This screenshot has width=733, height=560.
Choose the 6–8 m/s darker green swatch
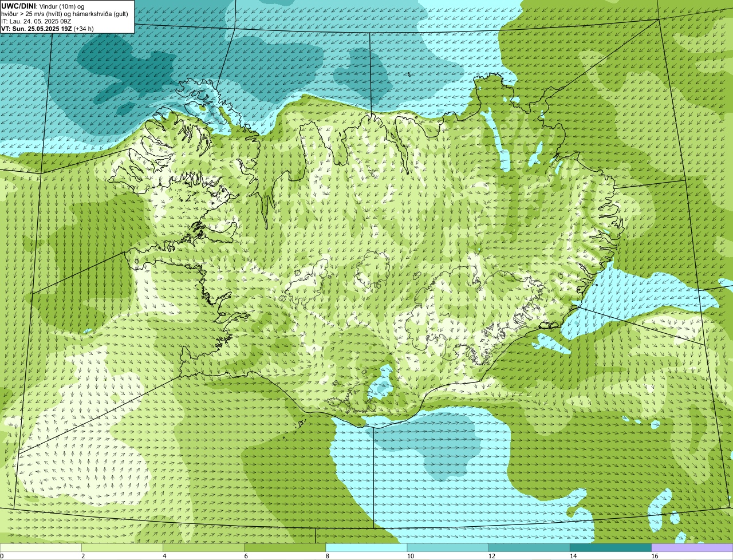click(x=285, y=547)
